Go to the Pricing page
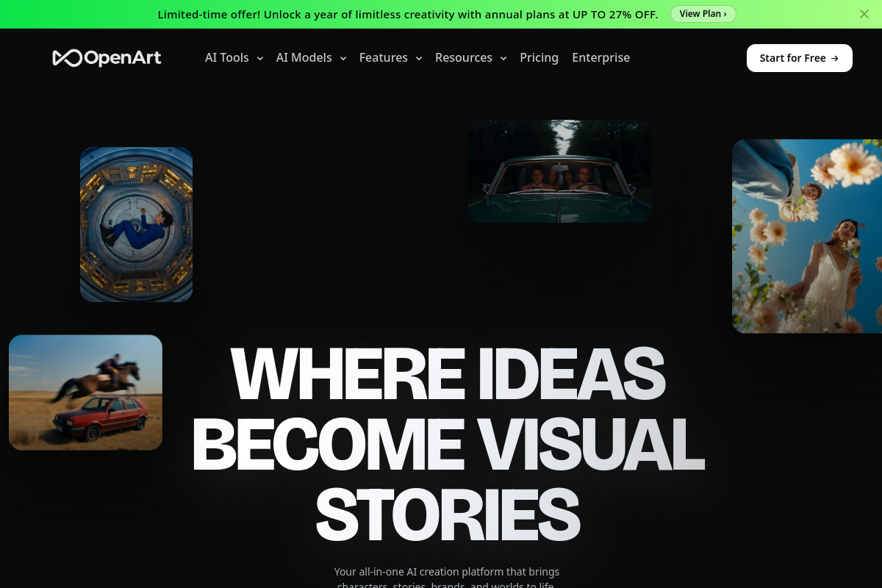This screenshot has height=588, width=882. [539, 57]
